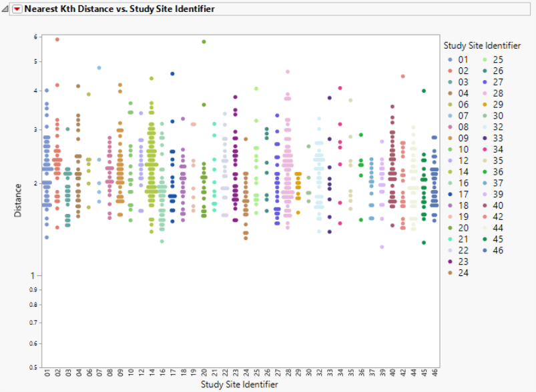Image resolution: width=536 pixels, height=392 pixels.
Task: Collapse the Nearest Kth Distance outline triangle
Action: [x=5, y=9]
